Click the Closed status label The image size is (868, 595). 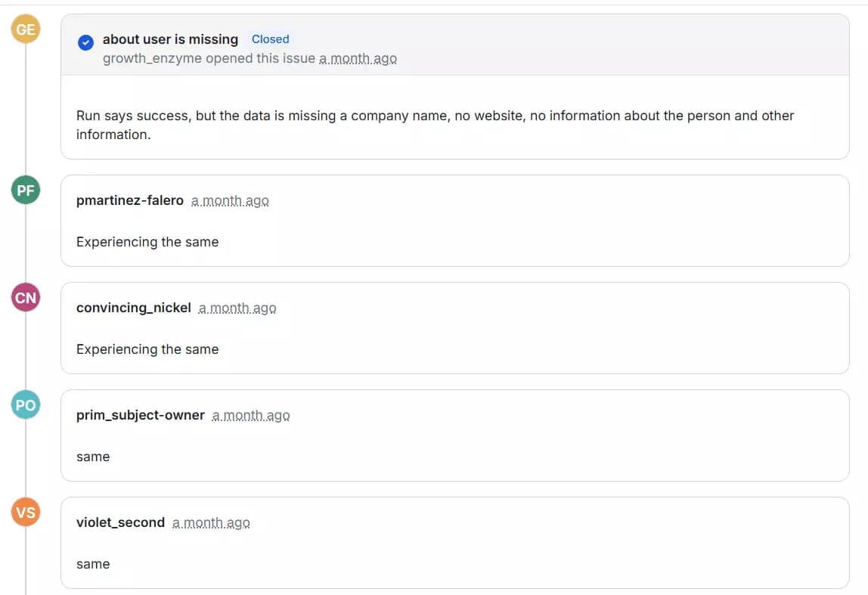click(270, 39)
